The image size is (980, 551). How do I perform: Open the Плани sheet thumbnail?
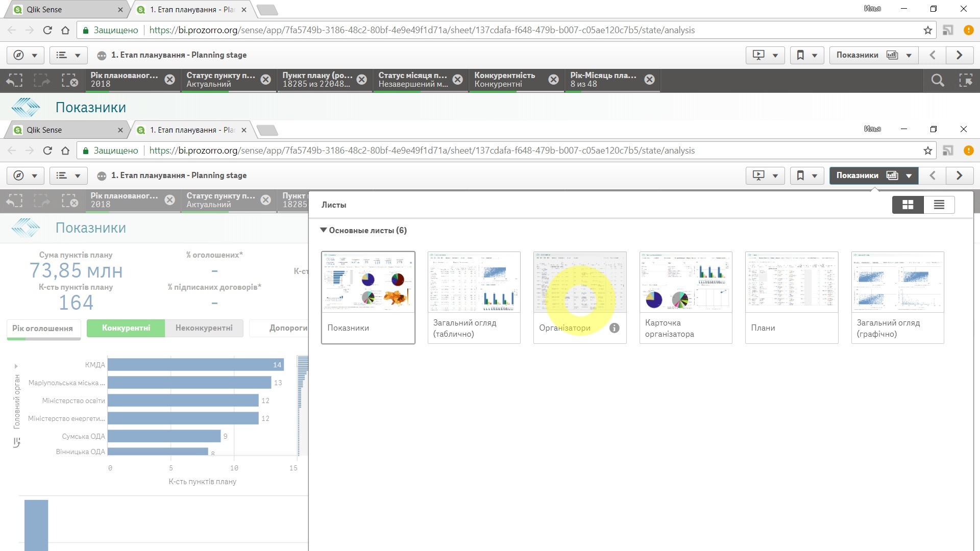(x=791, y=282)
